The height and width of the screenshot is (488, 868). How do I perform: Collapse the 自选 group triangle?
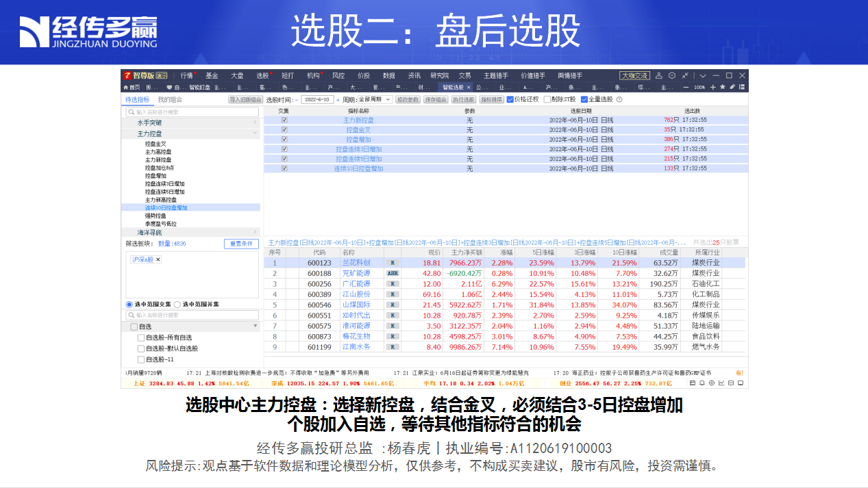(256, 326)
